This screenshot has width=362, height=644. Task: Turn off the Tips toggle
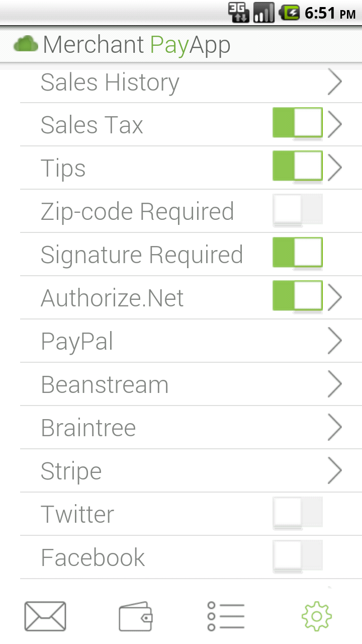pyautogui.click(x=297, y=166)
